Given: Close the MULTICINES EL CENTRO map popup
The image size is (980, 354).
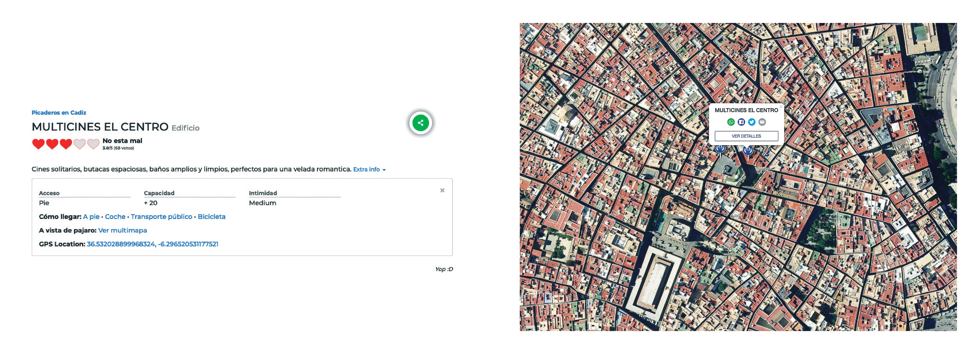Looking at the screenshot, I should [x=781, y=107].
